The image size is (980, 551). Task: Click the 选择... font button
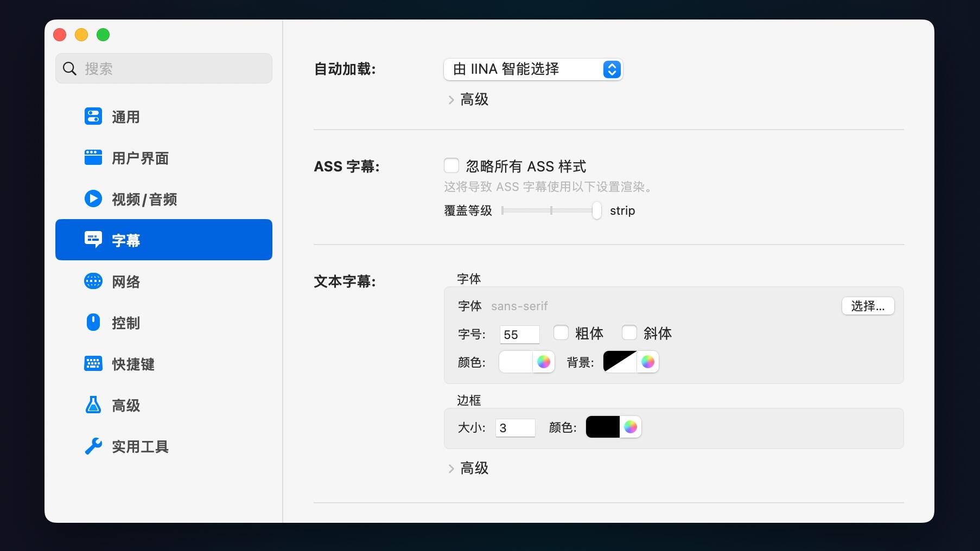pyautogui.click(x=868, y=305)
